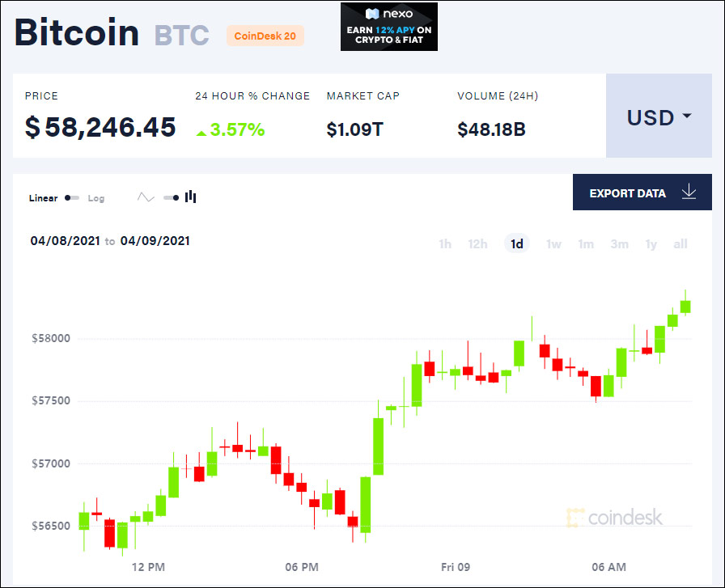Show the all-time price range
Viewport: 725px width, 588px height.
tap(680, 243)
